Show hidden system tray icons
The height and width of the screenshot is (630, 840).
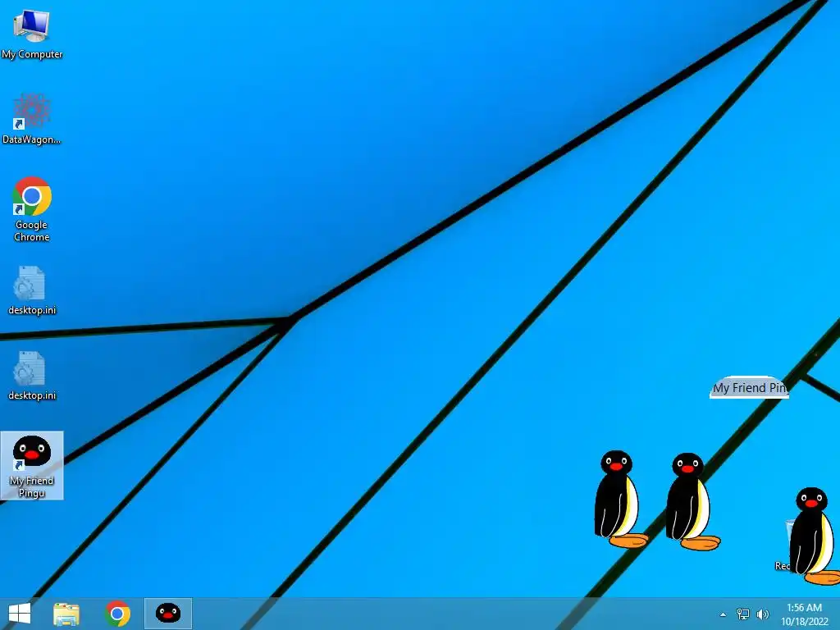[x=723, y=614]
